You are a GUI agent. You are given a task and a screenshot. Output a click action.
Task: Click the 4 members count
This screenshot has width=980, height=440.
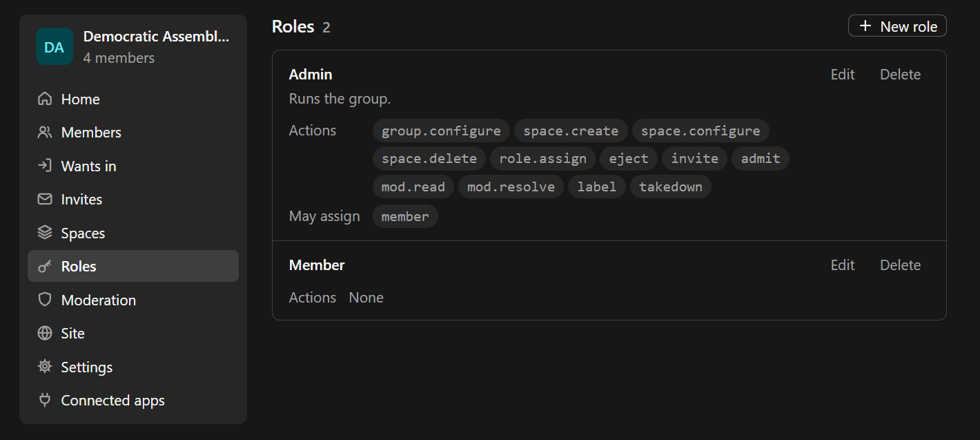(119, 58)
